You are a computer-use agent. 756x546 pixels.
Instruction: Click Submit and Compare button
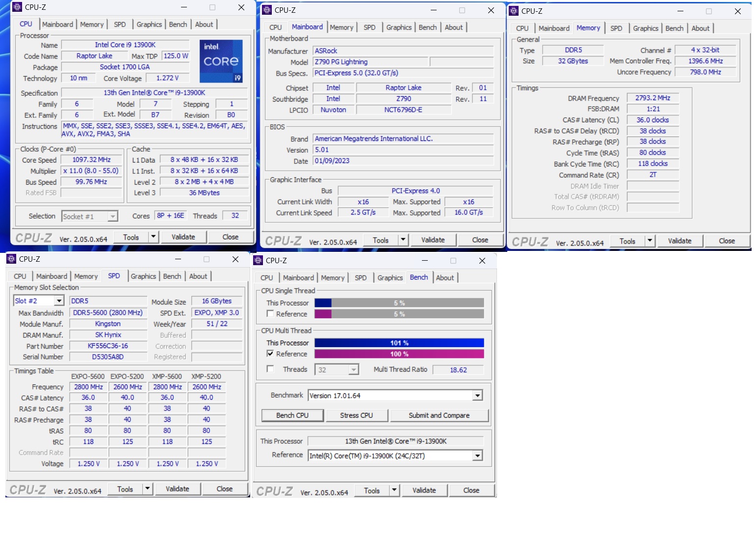(439, 415)
